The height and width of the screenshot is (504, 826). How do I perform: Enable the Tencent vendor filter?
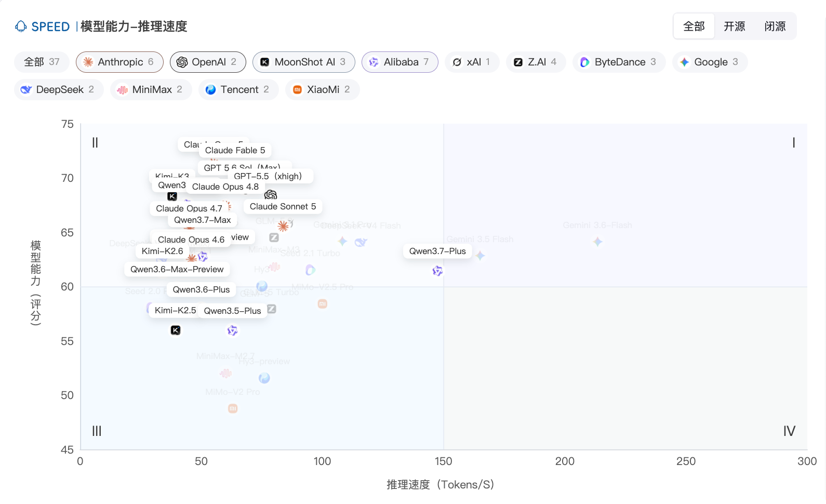click(238, 89)
